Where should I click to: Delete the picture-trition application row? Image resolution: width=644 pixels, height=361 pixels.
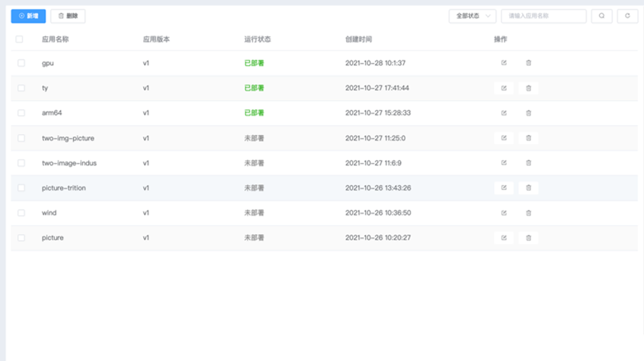coord(528,188)
